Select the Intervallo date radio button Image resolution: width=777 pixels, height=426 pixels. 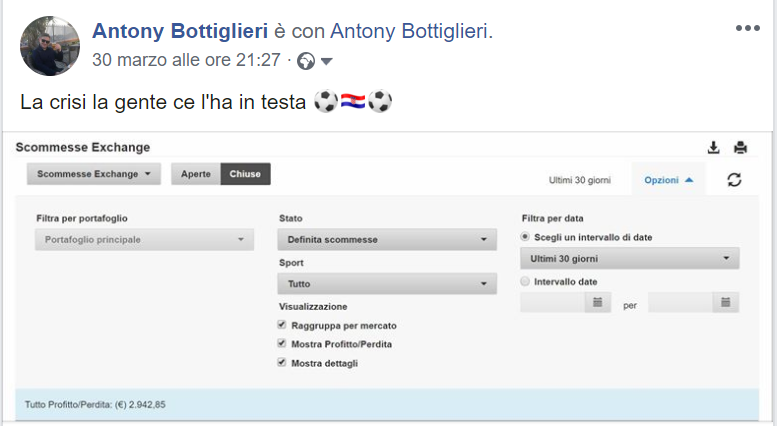(526, 282)
